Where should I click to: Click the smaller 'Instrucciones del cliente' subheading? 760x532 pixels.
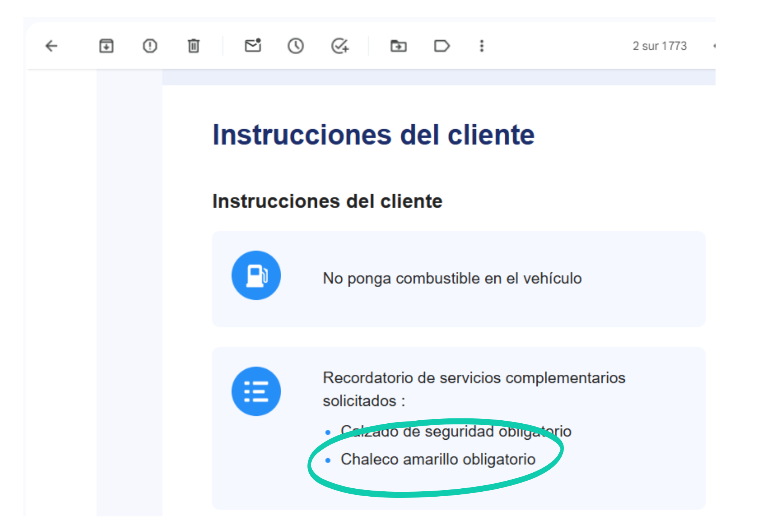tap(328, 201)
